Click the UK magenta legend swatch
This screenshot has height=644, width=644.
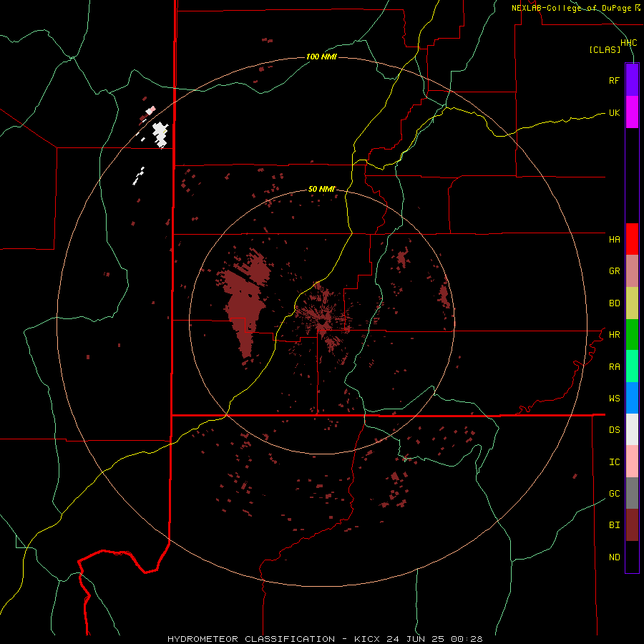click(632, 112)
